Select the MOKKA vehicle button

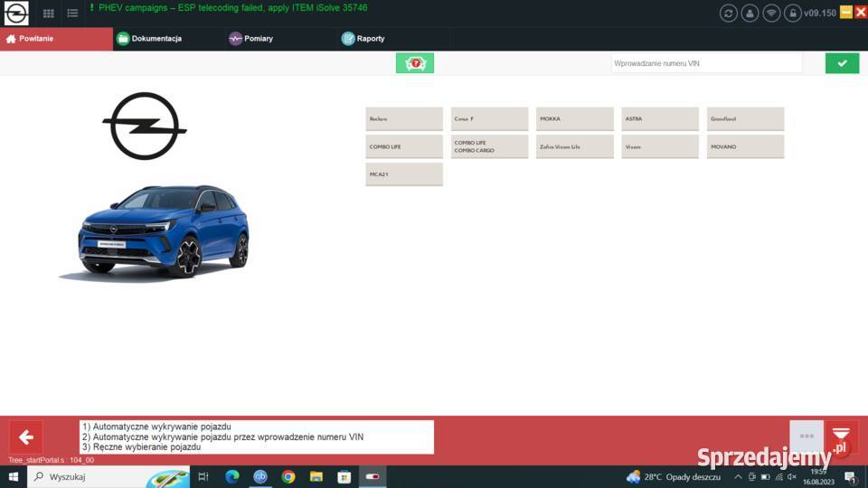[x=575, y=119]
